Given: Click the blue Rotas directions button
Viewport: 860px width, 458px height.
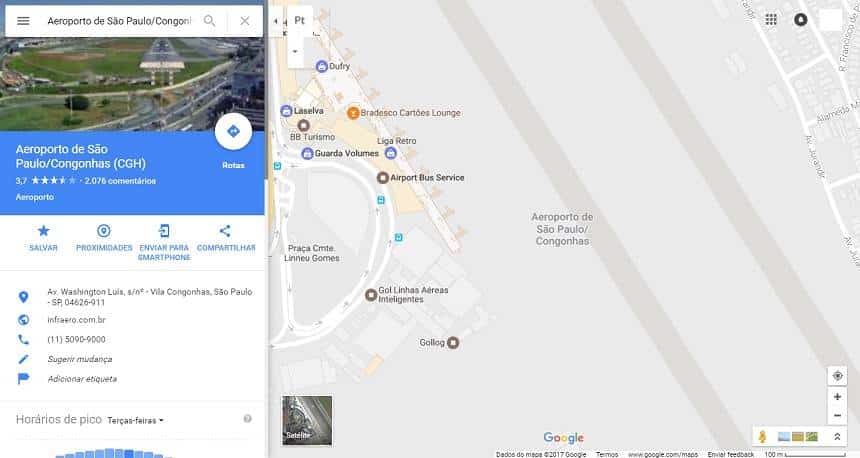Looking at the screenshot, I should tap(233, 132).
